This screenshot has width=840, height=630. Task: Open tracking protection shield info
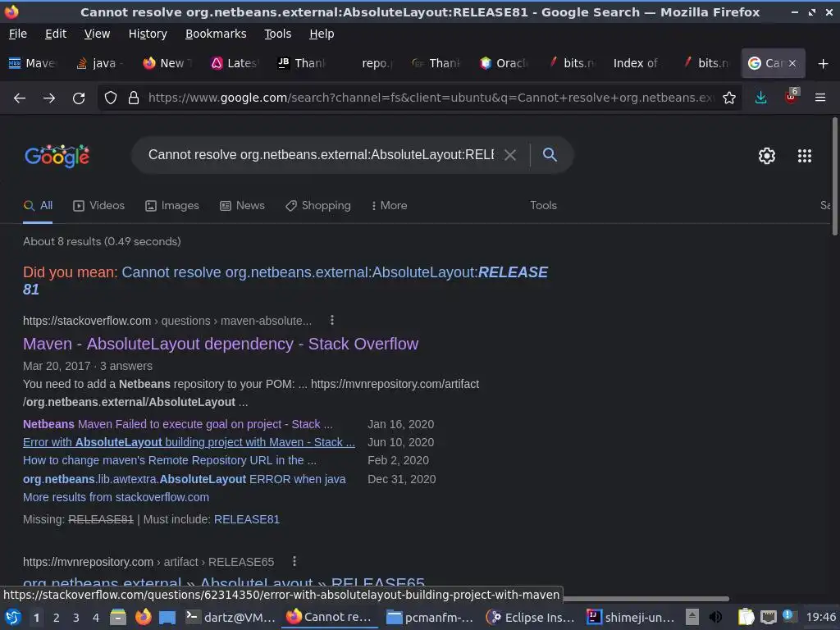111,98
